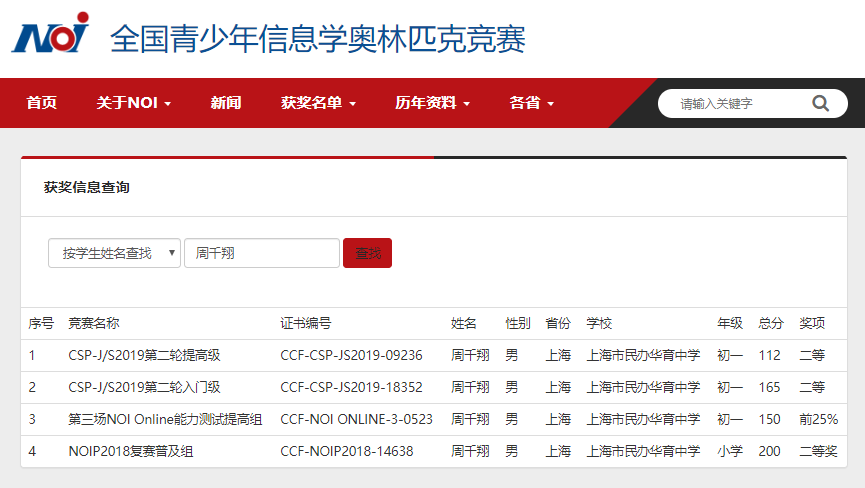Viewport: 865px width, 488px height.
Task: Expand the 关于NOI dropdown menu
Action: click(134, 103)
